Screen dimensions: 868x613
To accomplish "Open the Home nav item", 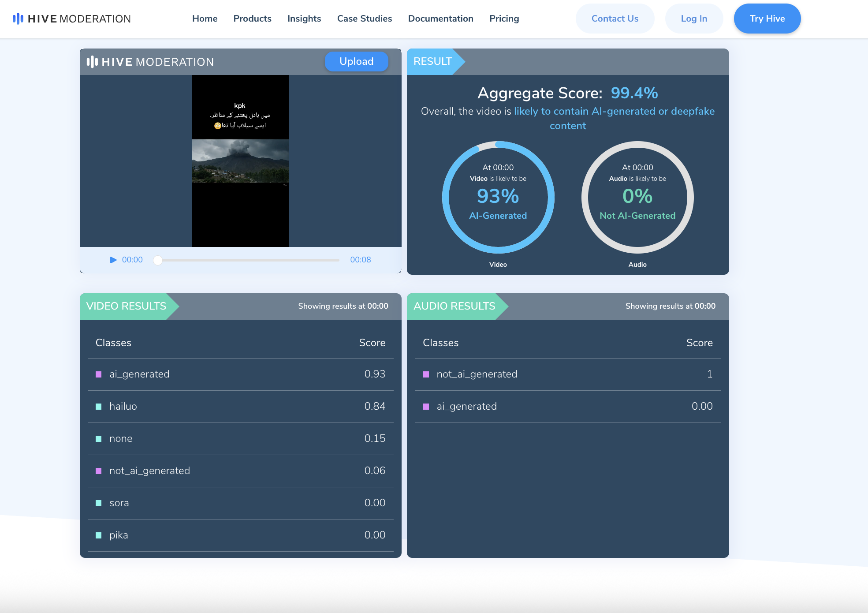I will point(205,19).
